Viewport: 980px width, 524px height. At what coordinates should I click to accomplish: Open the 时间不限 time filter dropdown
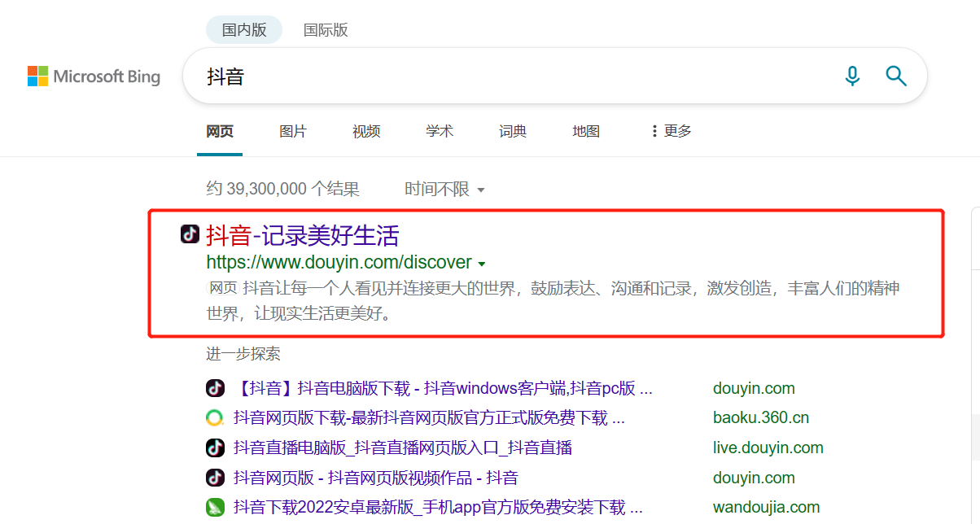pyautogui.click(x=444, y=190)
